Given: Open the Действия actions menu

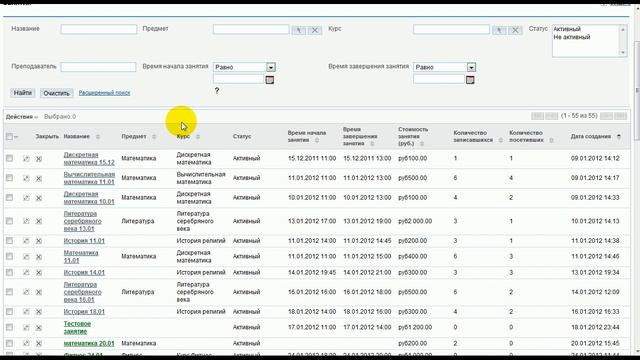Looking at the screenshot, I should 22,117.
